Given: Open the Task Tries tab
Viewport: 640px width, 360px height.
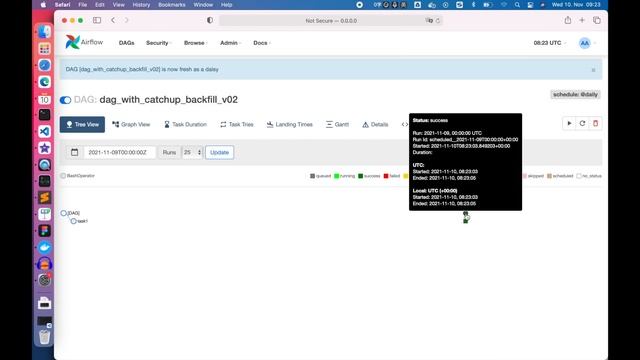Looking at the screenshot, I should pos(237,124).
